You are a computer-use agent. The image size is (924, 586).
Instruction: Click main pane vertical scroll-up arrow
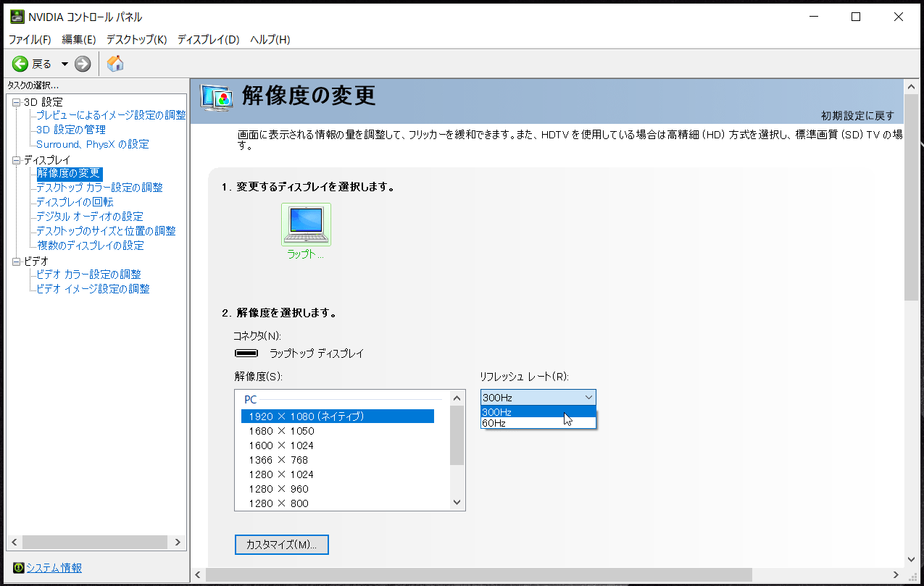[912, 87]
